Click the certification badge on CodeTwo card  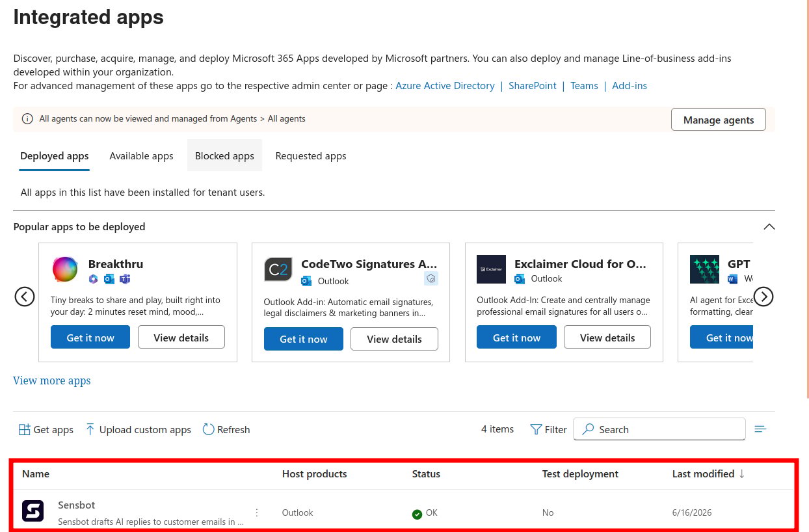pos(431,279)
